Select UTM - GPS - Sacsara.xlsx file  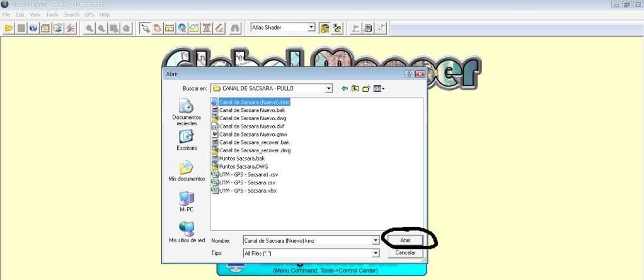244,191
